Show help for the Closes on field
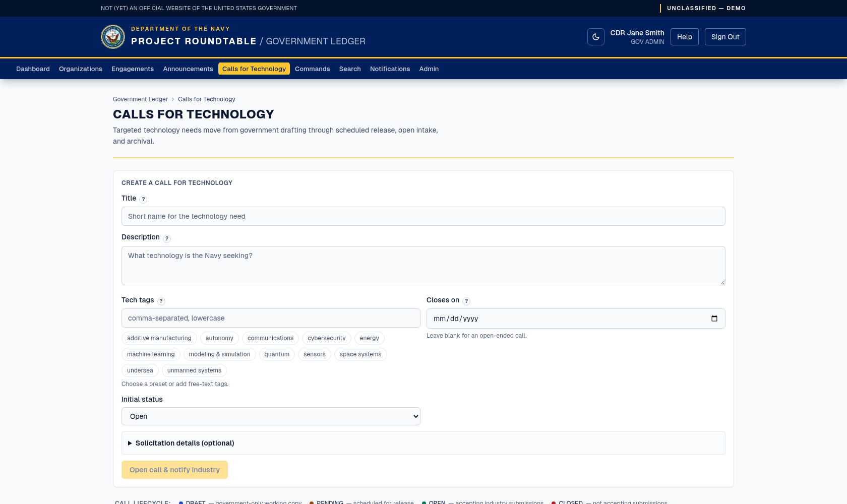The image size is (847, 504). 466,301
